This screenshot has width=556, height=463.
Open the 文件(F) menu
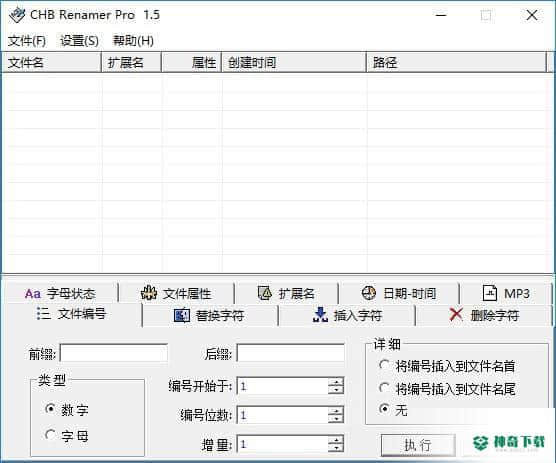point(27,41)
